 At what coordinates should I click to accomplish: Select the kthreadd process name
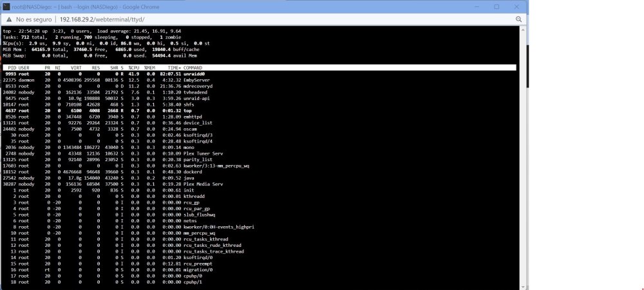coord(194,197)
